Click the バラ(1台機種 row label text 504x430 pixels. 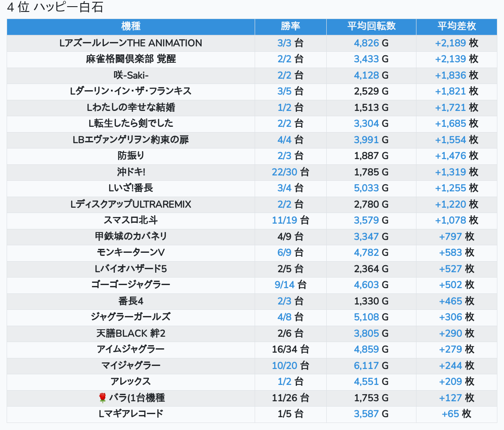137,398
